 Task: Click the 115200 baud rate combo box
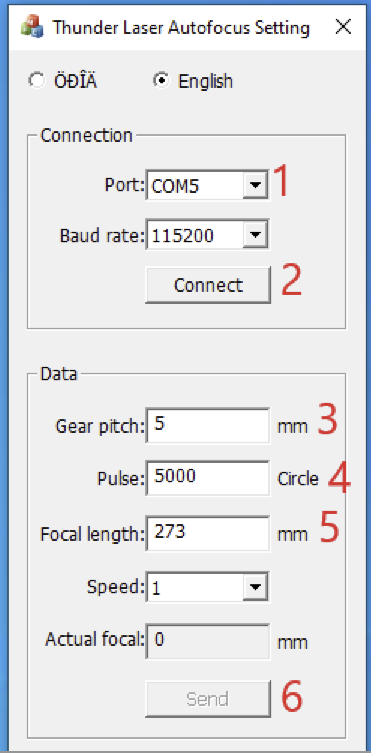(207, 234)
